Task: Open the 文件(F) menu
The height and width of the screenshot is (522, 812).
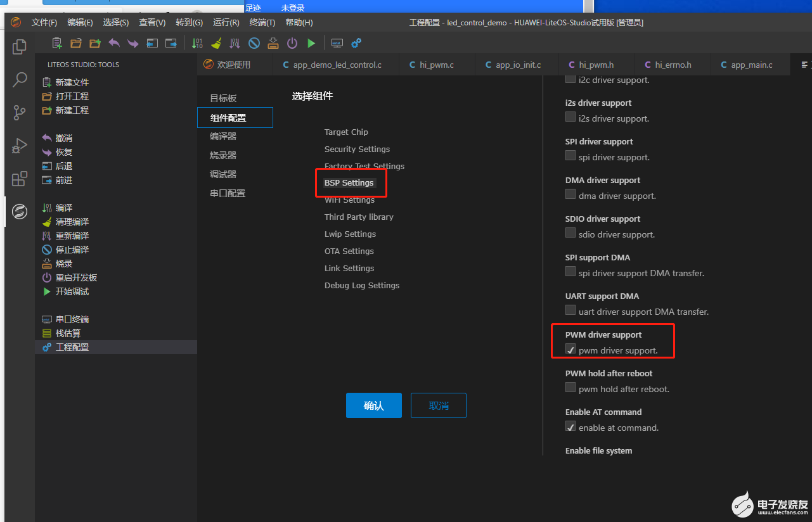Action: tap(44, 22)
